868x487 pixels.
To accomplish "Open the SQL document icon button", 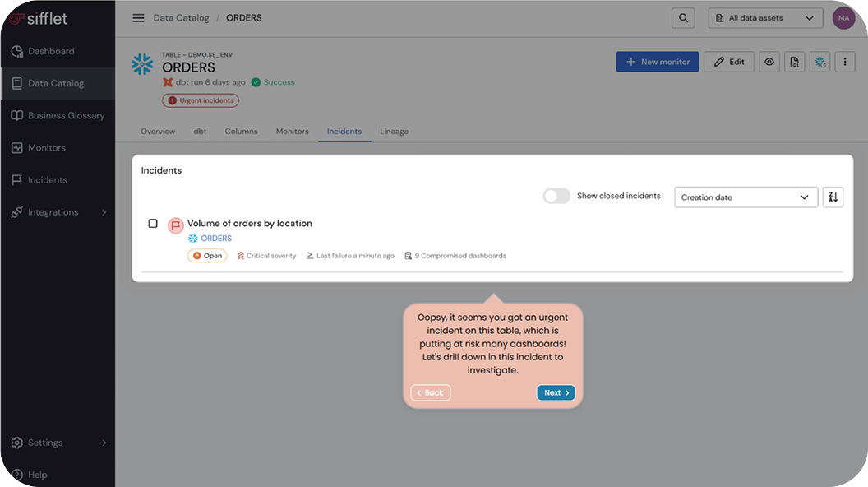I will point(794,62).
